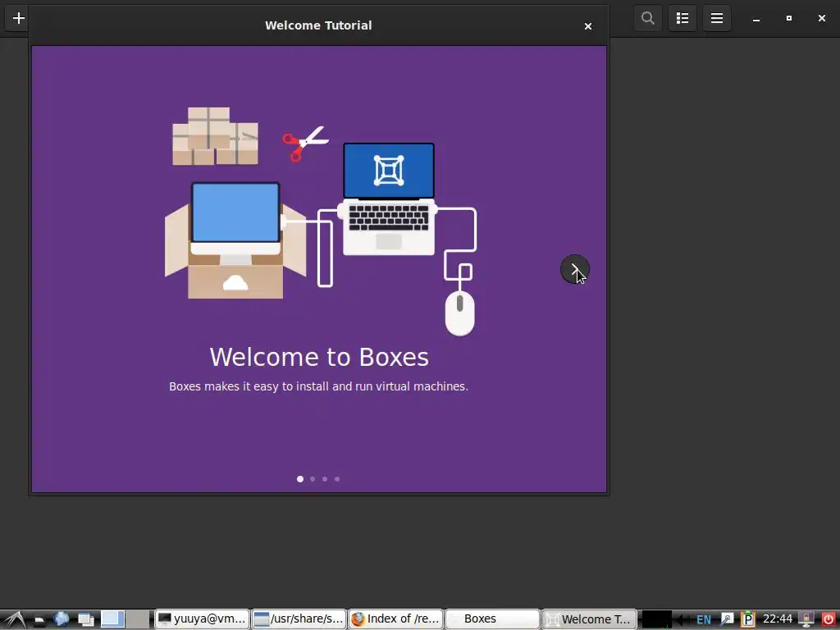This screenshot has width=840, height=630.
Task: Open the taskbar start menu icon
Action: coord(15,619)
